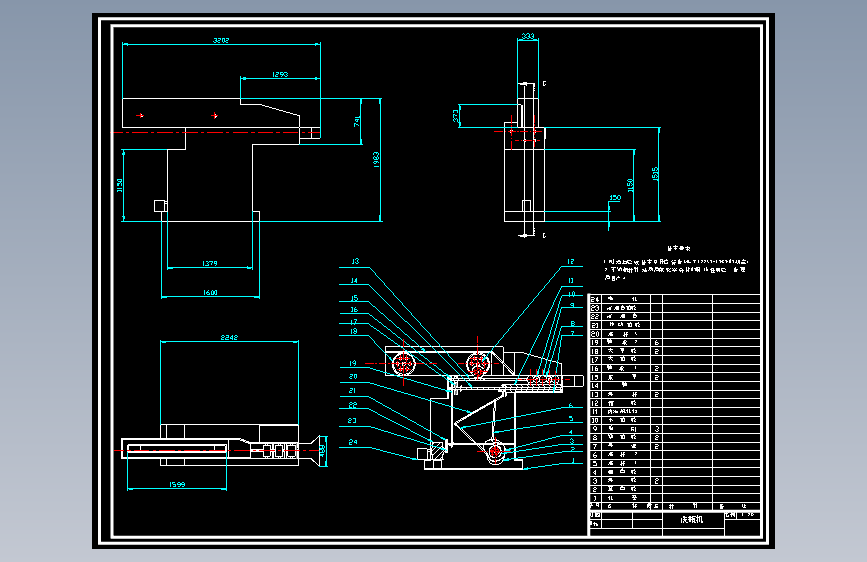Select the 1600 base width dimension
Viewport: 867px width, 562px height.
pyautogui.click(x=210, y=293)
